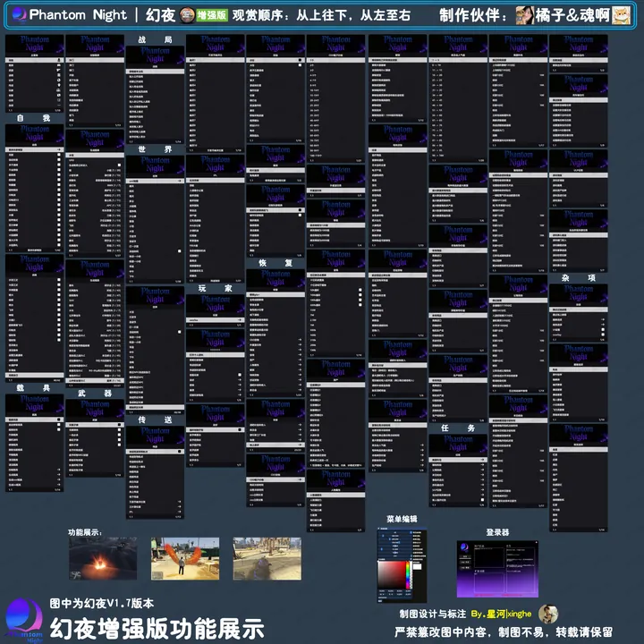The height and width of the screenshot is (644, 644).
Task: Open the orange cat avatar in header
Action: (x=621, y=15)
